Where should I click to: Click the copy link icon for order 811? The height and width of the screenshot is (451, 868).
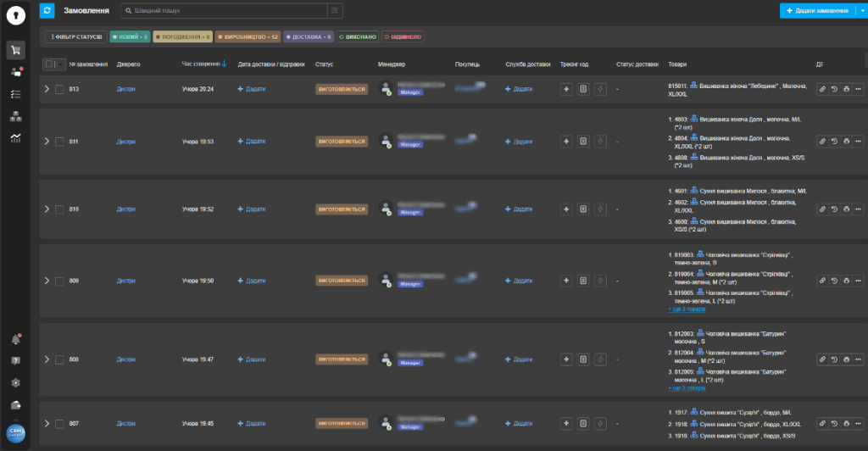tap(822, 142)
